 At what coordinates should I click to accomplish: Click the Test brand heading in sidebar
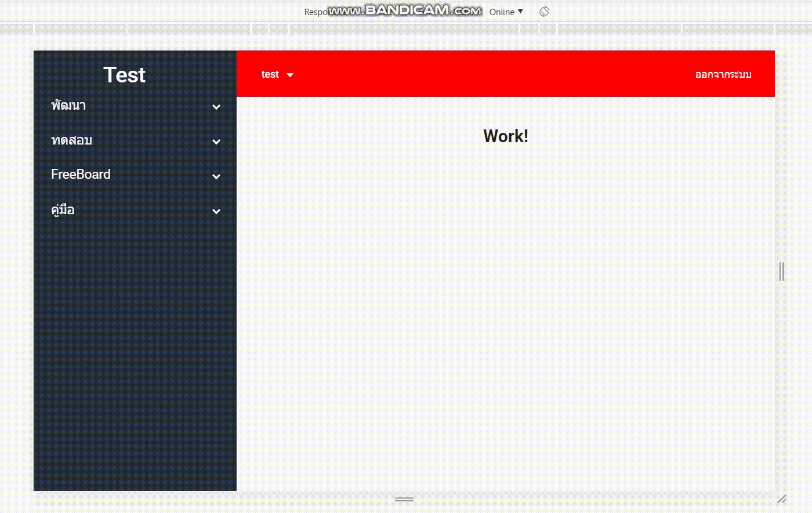point(124,75)
